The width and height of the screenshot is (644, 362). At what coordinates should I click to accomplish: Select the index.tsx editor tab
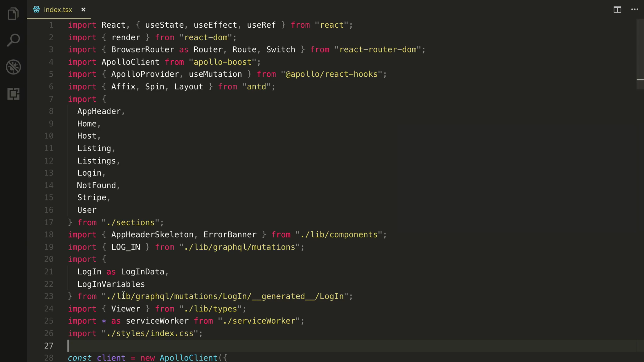58,10
